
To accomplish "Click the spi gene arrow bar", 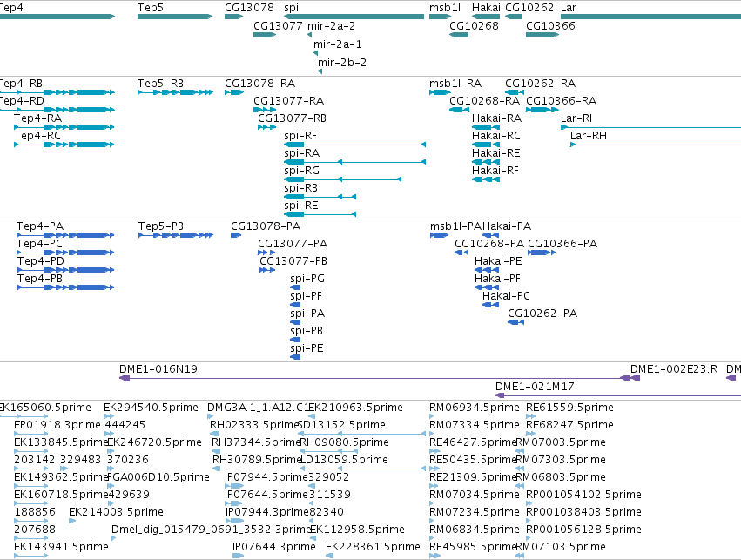I will point(354,17).
